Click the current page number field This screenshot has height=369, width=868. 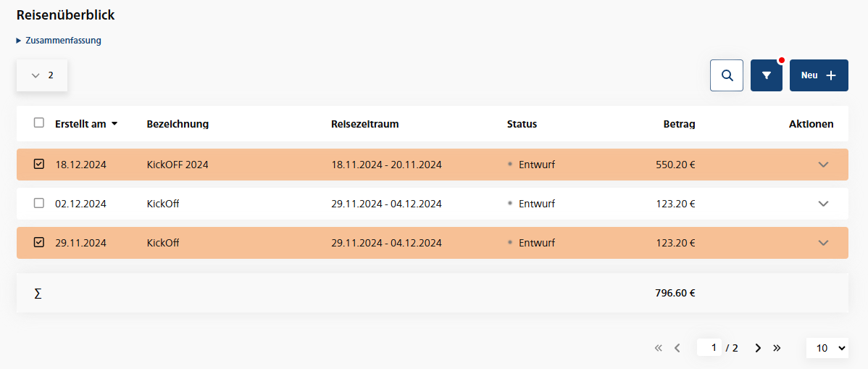pos(711,348)
